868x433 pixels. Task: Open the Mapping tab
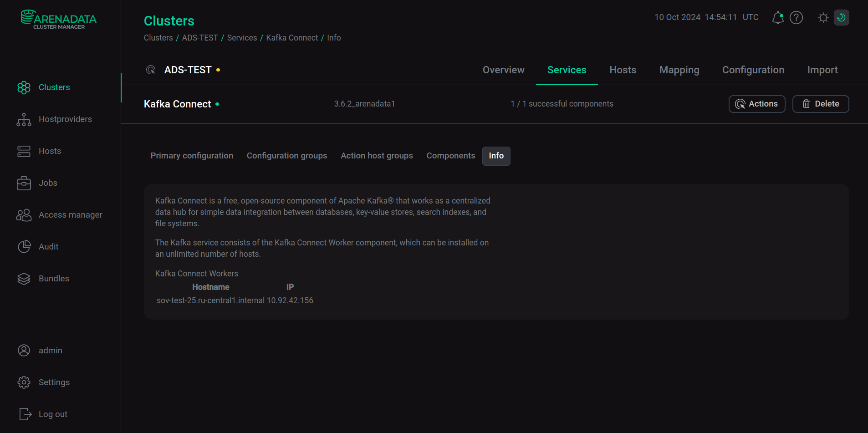point(679,70)
